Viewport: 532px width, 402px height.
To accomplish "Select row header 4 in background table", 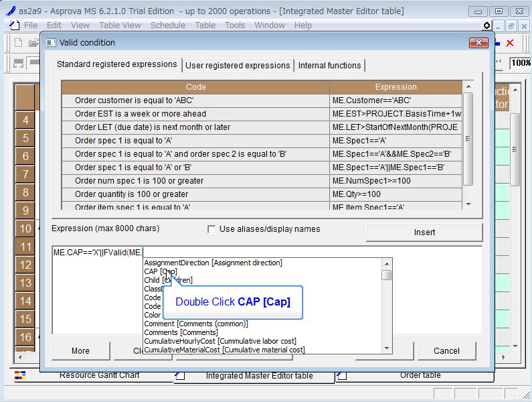I will tap(25, 120).
